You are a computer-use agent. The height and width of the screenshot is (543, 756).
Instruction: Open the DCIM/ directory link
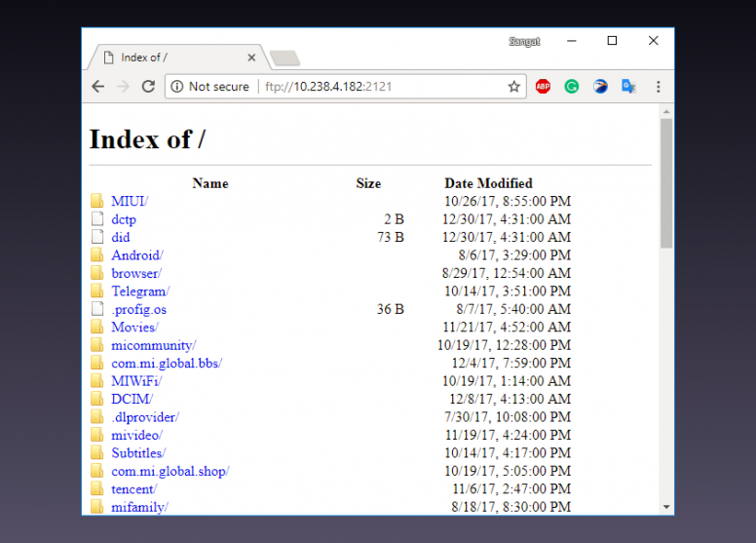coord(132,399)
